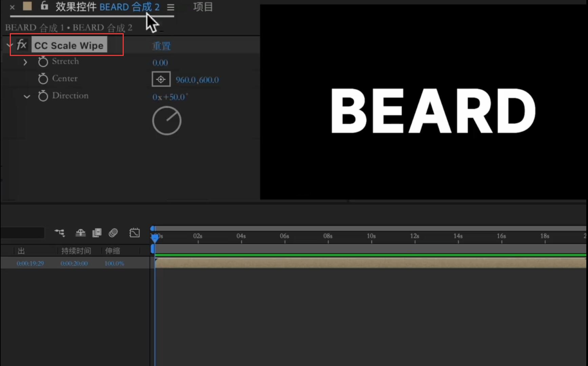Screen dimensions: 588x366
Task: Click the stretch value 100.0%
Action: point(114,263)
